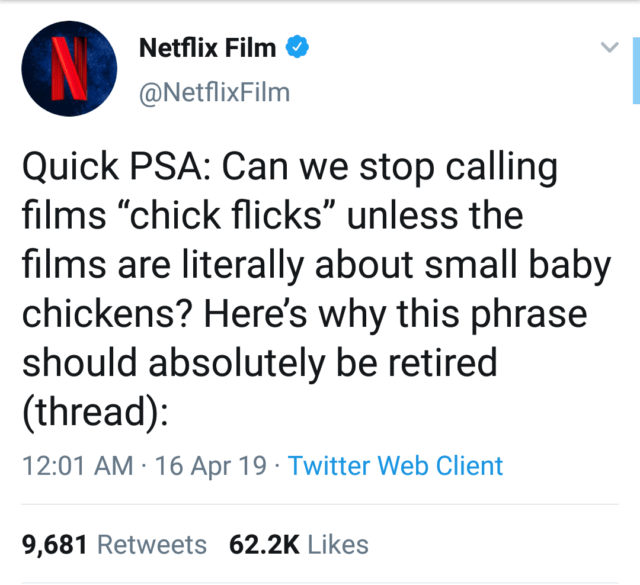The height and width of the screenshot is (585, 640).
Task: Click the blue bar at right edge
Action: coord(636,70)
